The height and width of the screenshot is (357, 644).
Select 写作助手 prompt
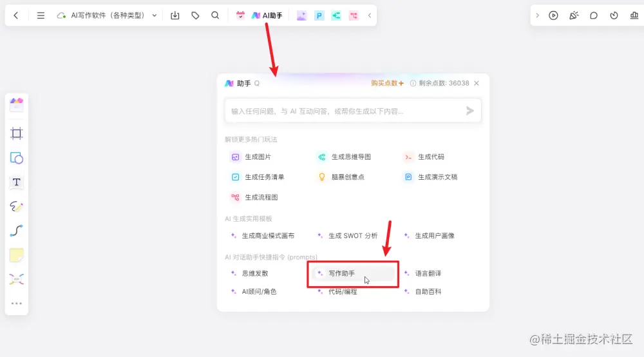pos(353,273)
